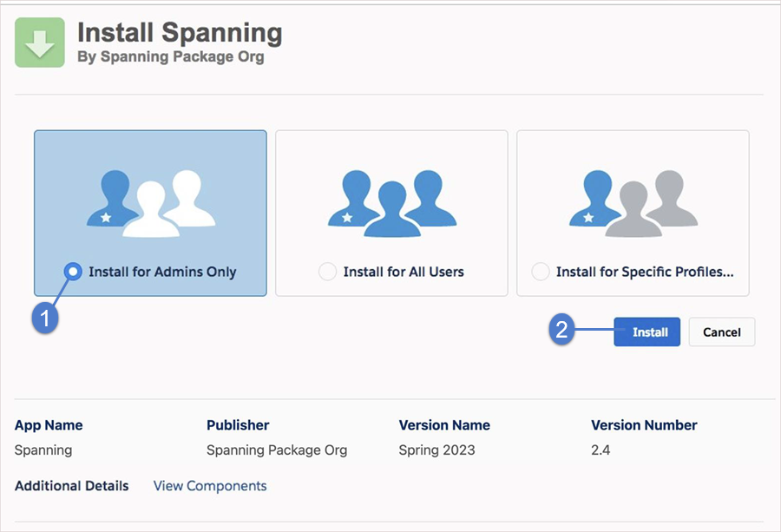
Task: Open the View Components link
Action: (x=210, y=486)
